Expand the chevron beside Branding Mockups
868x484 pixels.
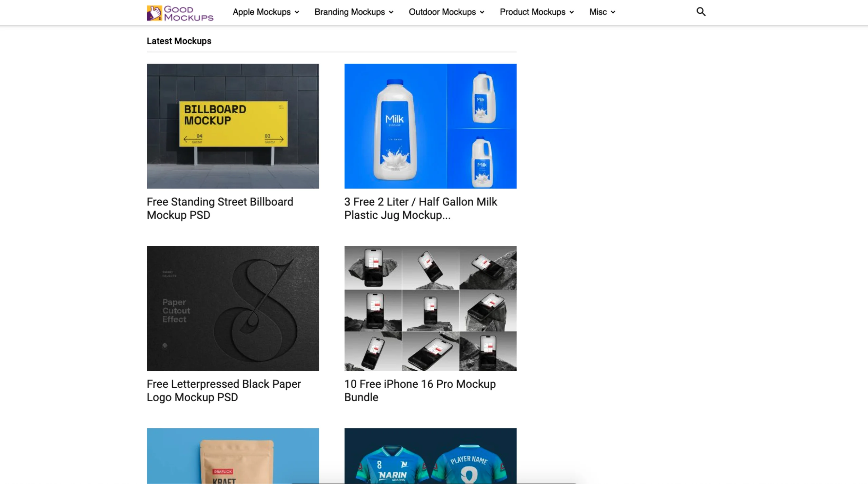[x=391, y=13]
